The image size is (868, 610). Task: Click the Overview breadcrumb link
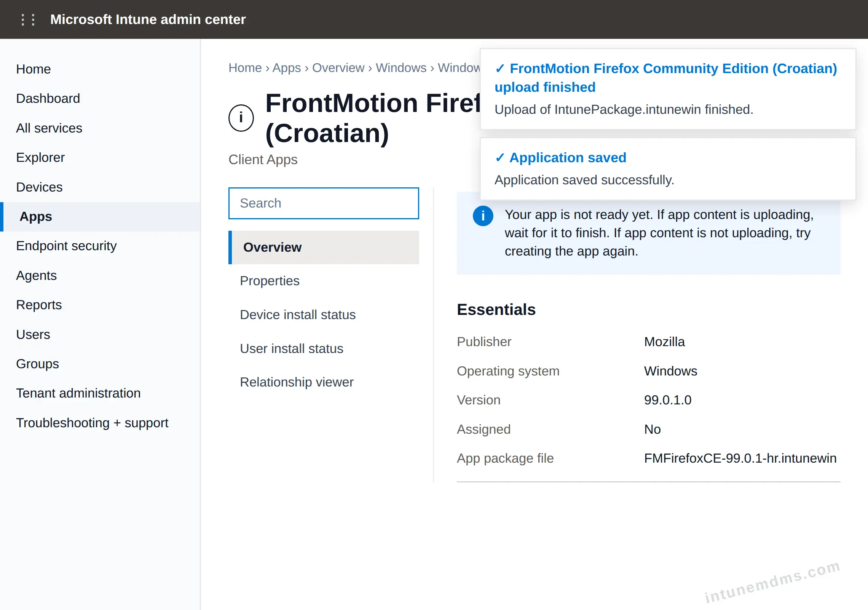tap(338, 68)
